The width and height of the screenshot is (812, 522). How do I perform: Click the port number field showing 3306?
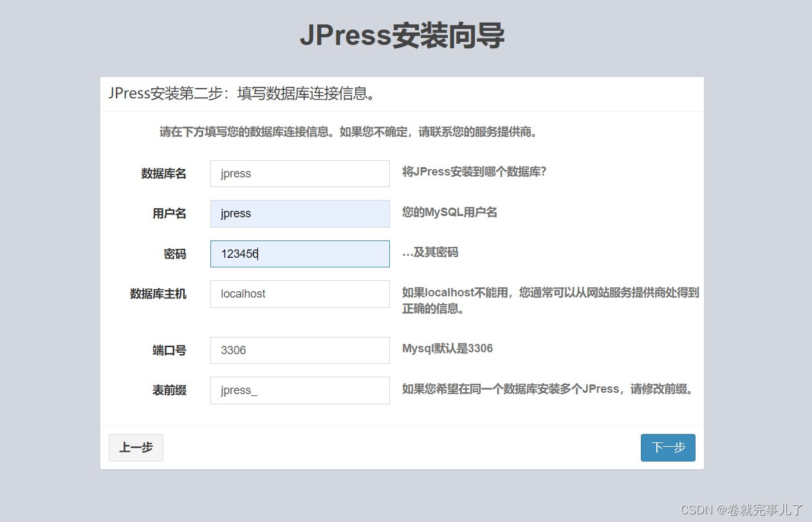point(300,350)
